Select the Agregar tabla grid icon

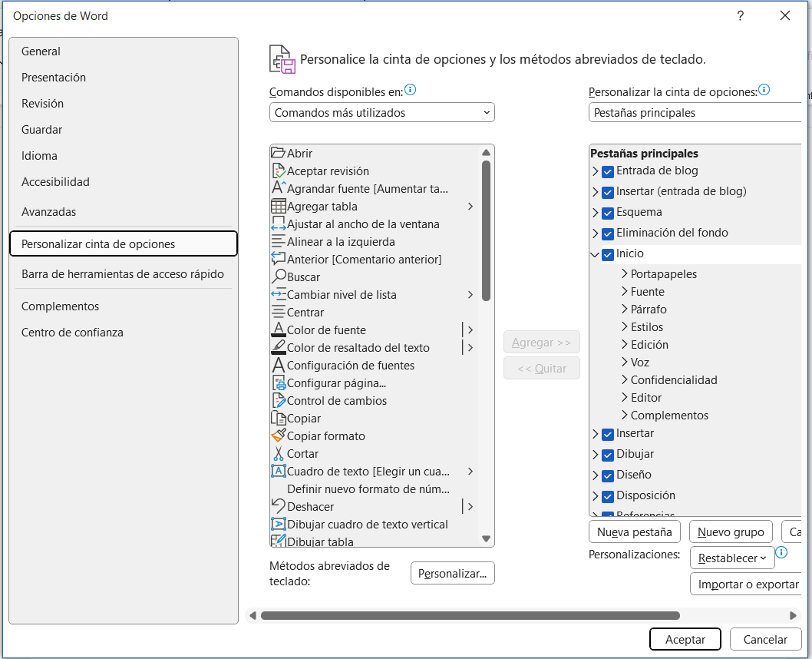pyautogui.click(x=279, y=206)
